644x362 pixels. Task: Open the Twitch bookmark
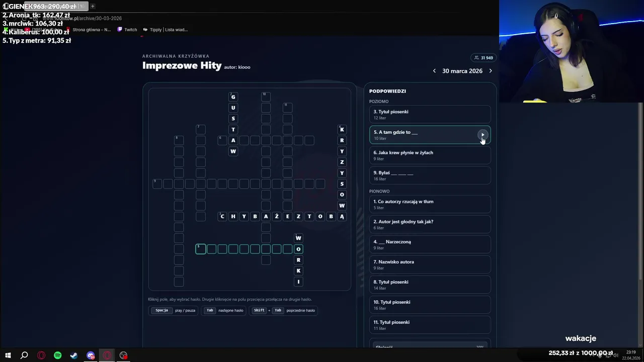pyautogui.click(x=127, y=30)
